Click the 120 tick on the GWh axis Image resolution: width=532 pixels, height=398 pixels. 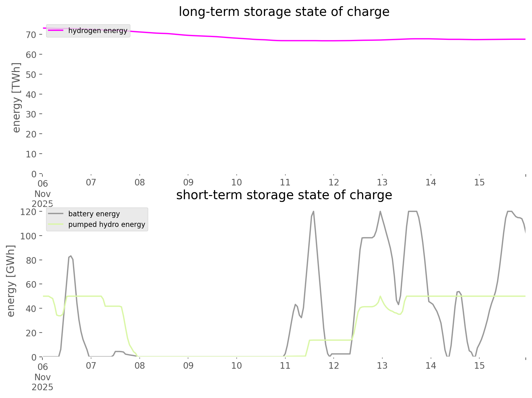tap(28, 212)
